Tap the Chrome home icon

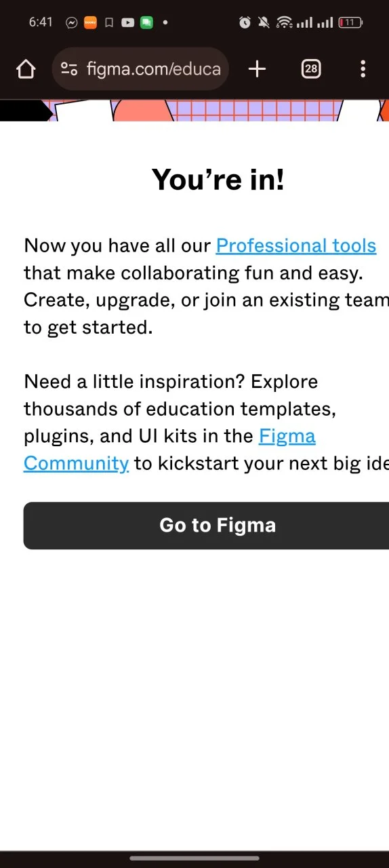point(26,68)
